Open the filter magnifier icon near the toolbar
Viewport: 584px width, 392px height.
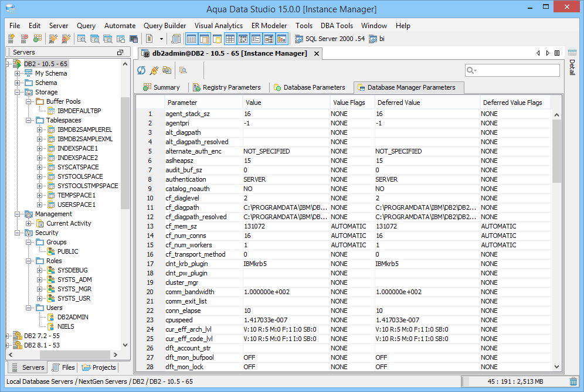pyautogui.click(x=182, y=70)
